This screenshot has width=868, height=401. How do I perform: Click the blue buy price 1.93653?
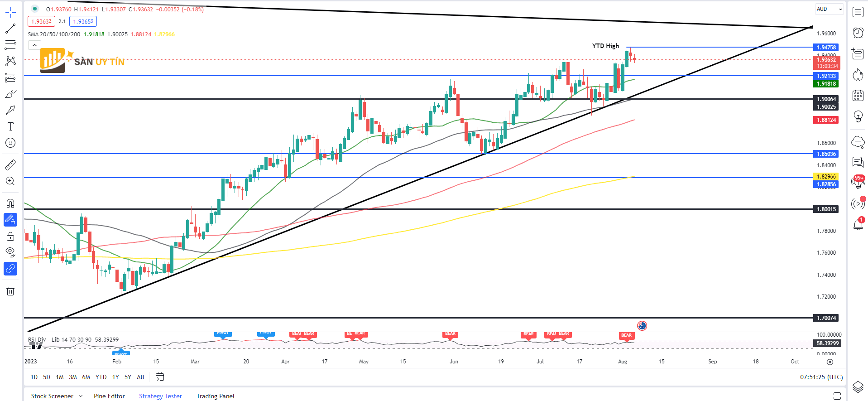tap(83, 21)
